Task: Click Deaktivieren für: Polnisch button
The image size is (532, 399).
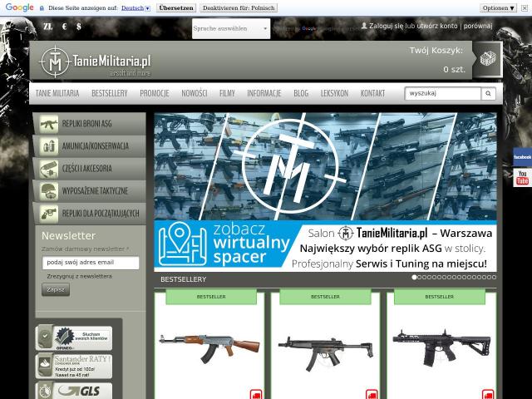Action: click(239, 7)
